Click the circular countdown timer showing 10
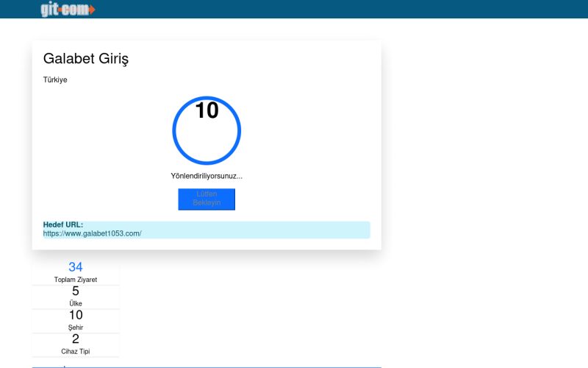The image size is (588, 368). [x=207, y=131]
